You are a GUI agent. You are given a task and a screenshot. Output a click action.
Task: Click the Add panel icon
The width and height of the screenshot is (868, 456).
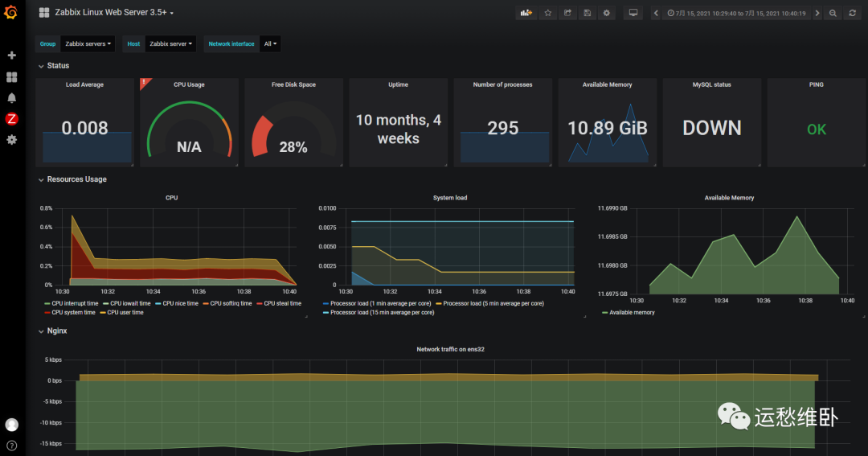(526, 13)
